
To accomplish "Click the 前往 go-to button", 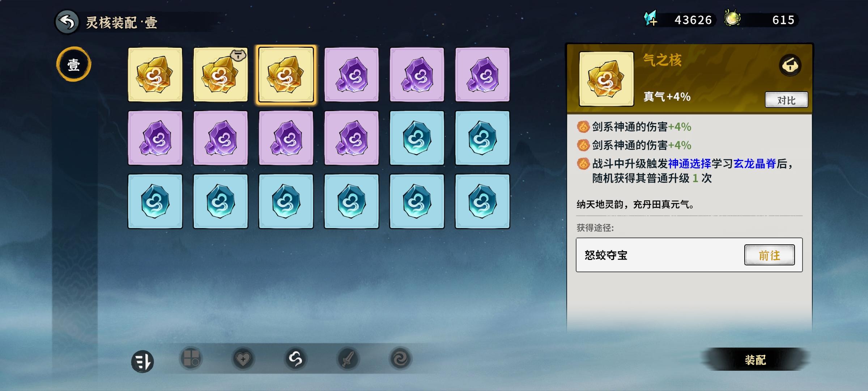I will click(x=769, y=255).
